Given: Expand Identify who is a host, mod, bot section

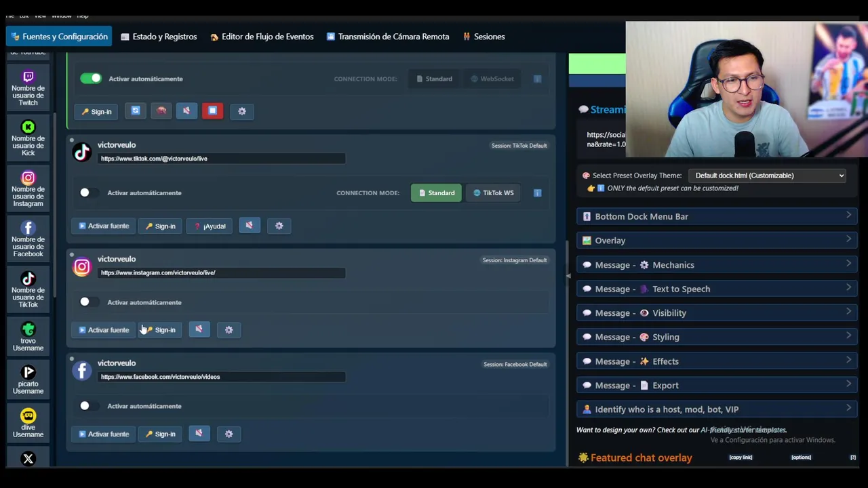Looking at the screenshot, I should point(717,409).
